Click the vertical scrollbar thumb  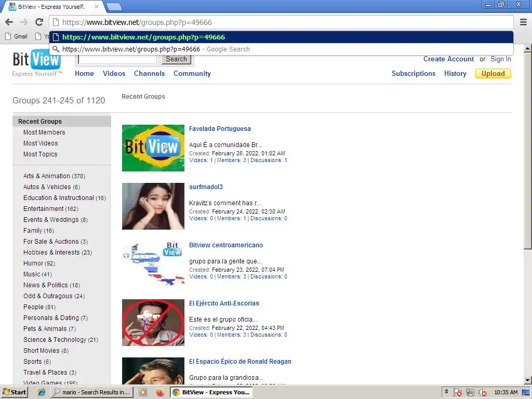coord(527,151)
